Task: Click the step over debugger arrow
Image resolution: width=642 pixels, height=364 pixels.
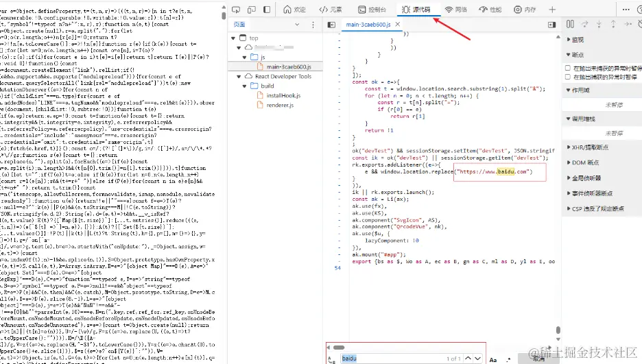Action: [x=585, y=25]
